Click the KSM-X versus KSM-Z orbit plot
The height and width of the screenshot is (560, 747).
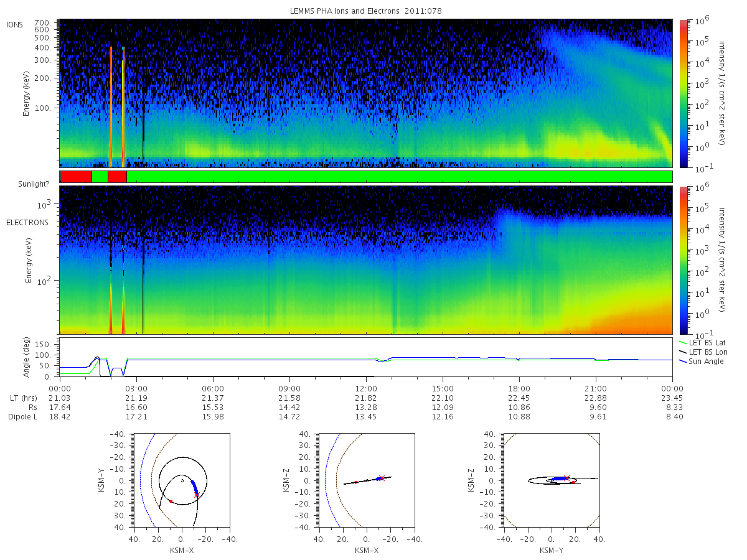366,480
